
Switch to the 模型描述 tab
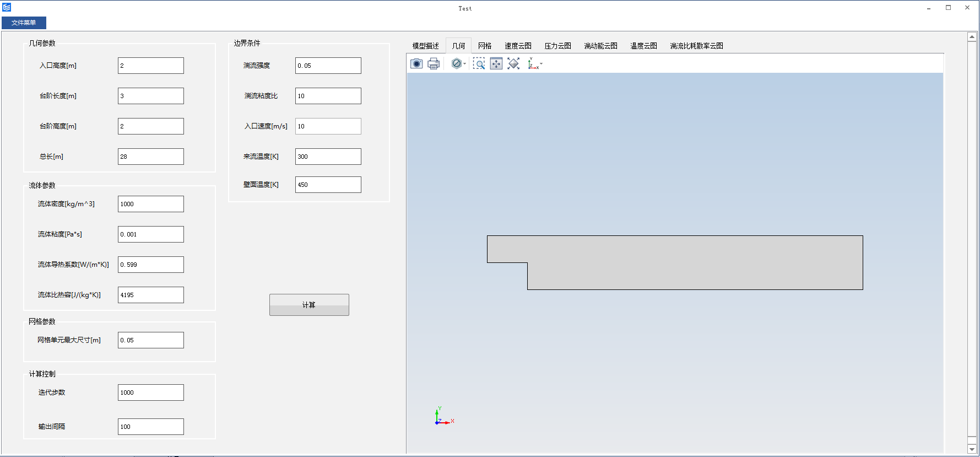click(x=426, y=46)
